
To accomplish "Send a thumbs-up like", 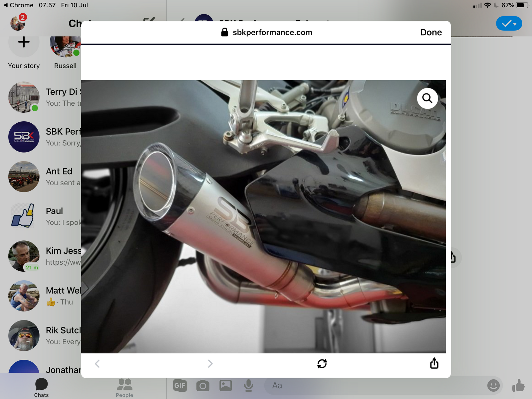I will click(x=518, y=386).
